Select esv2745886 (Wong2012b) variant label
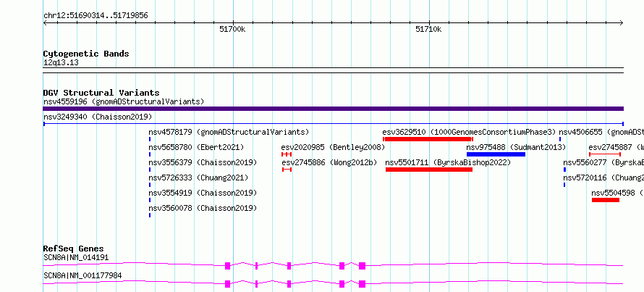 point(329,162)
